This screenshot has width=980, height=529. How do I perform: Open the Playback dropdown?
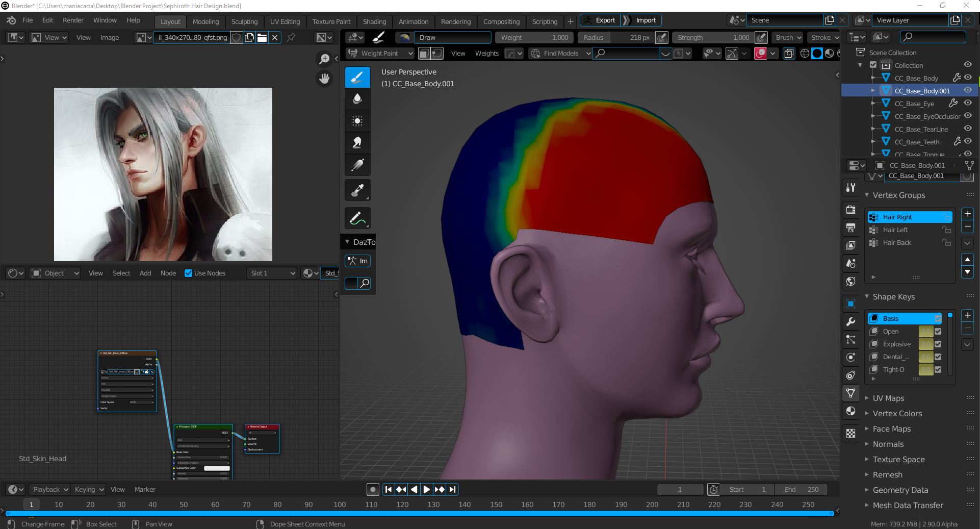point(49,489)
